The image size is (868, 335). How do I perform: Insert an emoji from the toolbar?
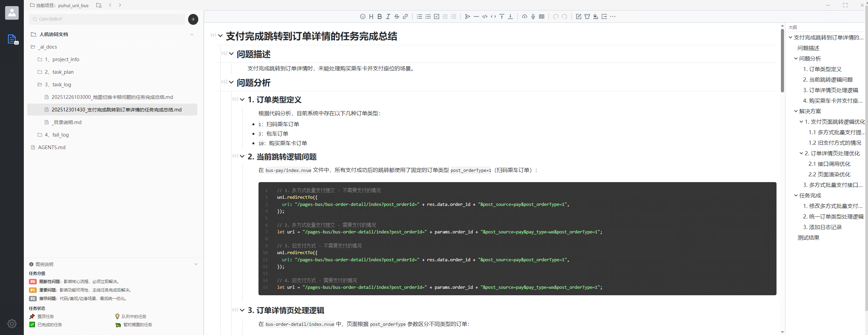point(363,17)
